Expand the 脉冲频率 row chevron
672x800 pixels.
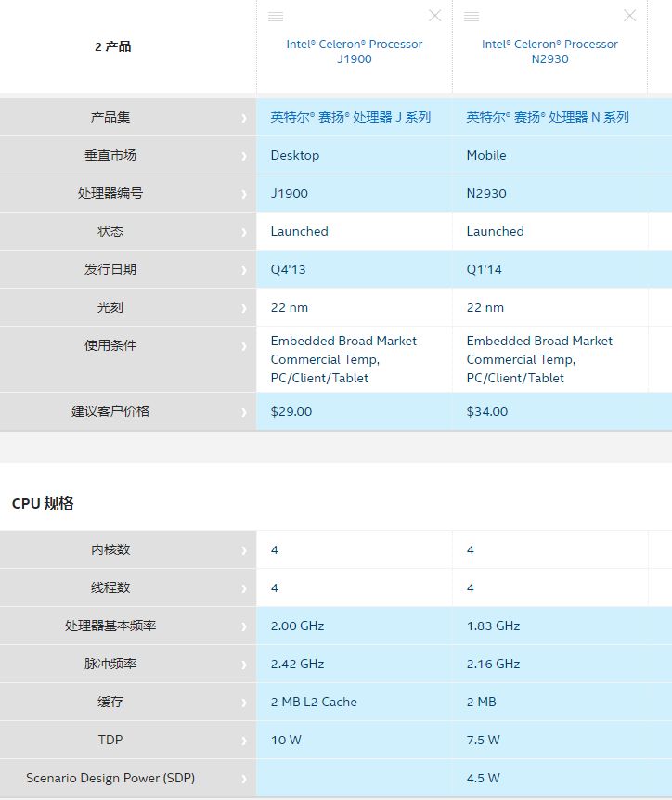tap(244, 665)
